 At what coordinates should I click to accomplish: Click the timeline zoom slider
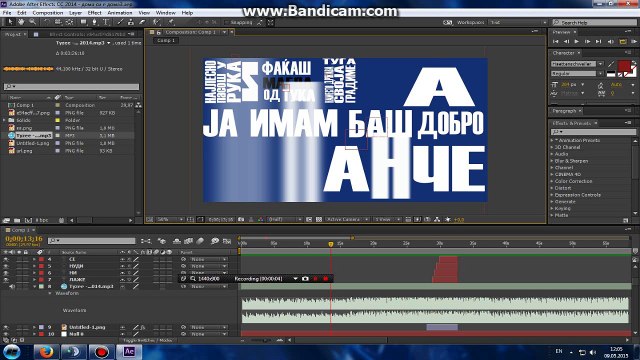pyautogui.click(x=261, y=340)
